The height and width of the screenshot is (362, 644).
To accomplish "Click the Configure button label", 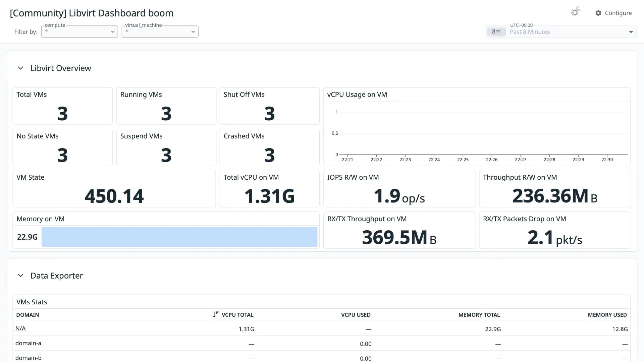I will [x=618, y=13].
